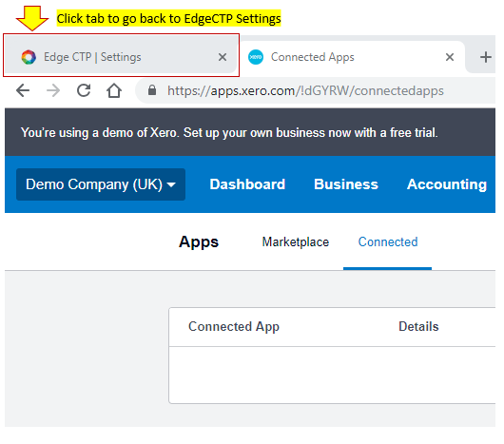Select the Connected apps section

point(388,241)
